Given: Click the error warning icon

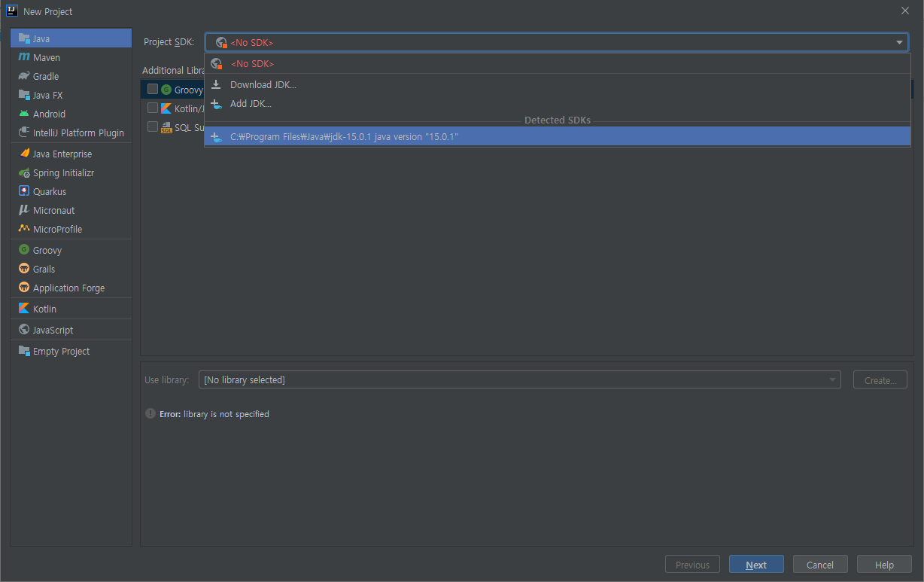Looking at the screenshot, I should tap(150, 413).
